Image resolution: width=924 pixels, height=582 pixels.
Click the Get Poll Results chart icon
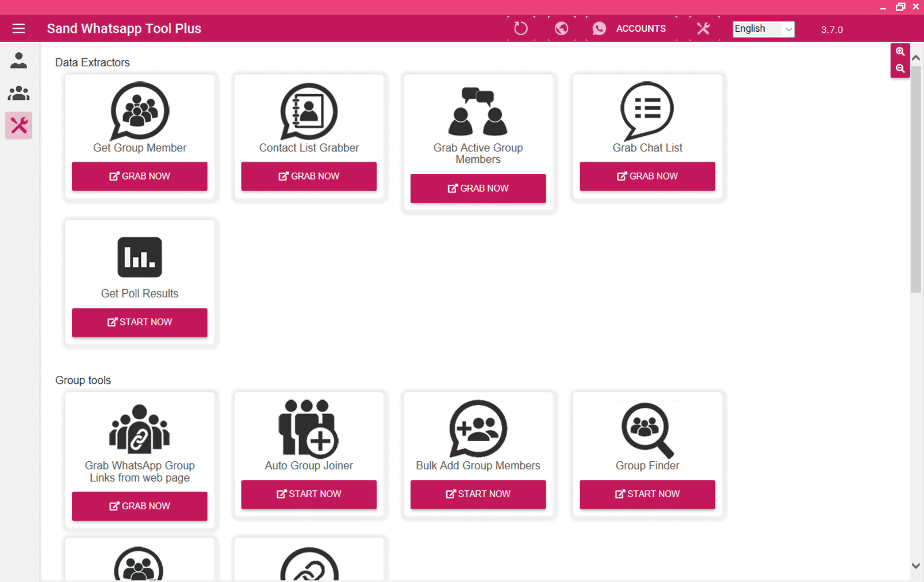[140, 257]
